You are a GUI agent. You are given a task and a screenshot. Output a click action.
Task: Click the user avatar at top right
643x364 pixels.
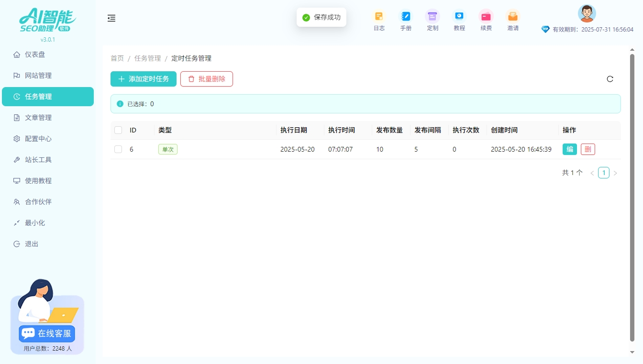click(587, 13)
